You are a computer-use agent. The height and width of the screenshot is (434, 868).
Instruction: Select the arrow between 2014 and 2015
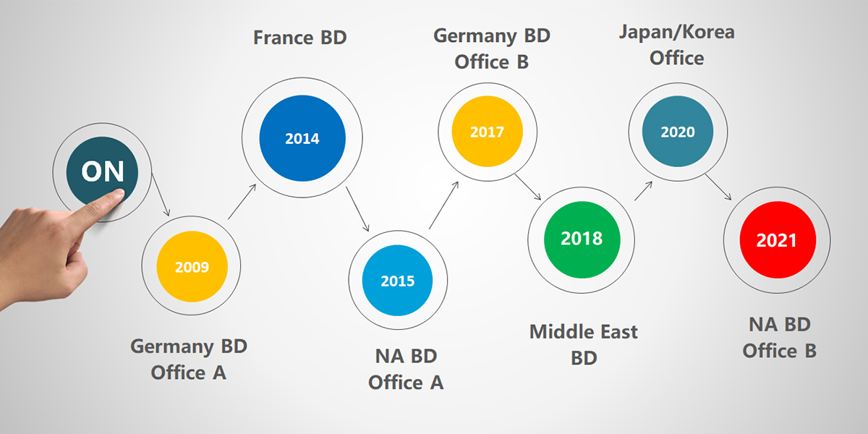click(357, 210)
